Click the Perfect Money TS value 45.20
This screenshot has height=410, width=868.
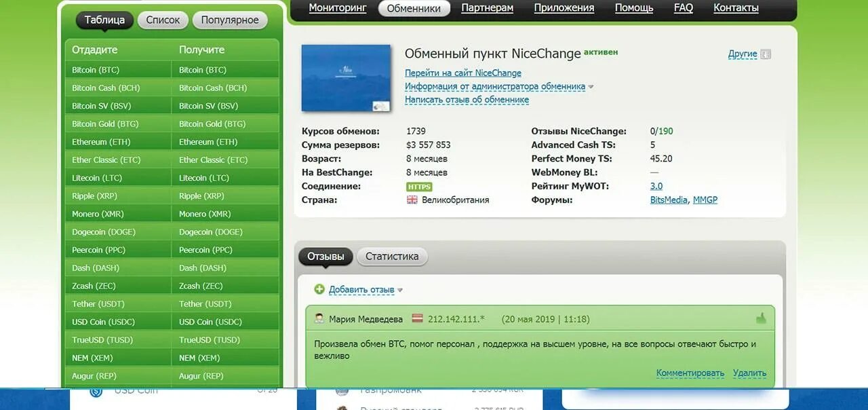(x=661, y=159)
